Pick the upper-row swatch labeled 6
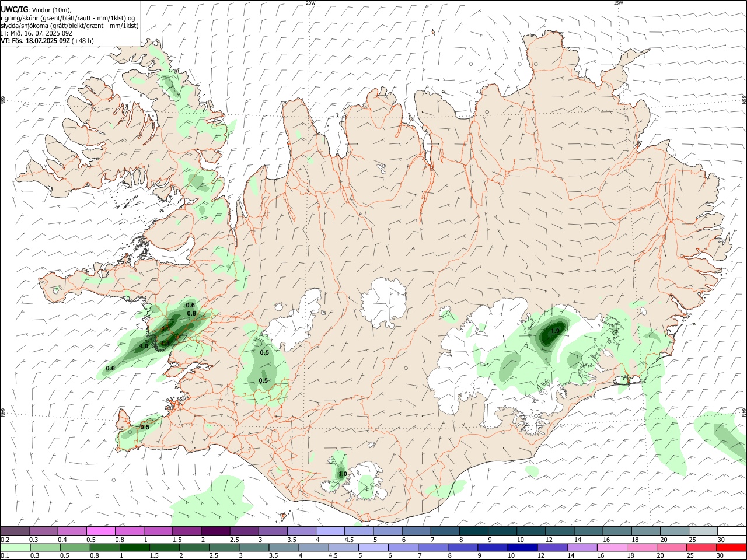This screenshot has height=560, width=747. coord(417,531)
